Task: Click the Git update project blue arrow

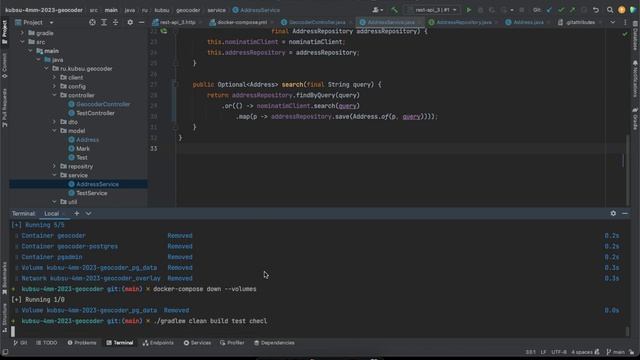Action: point(549,10)
